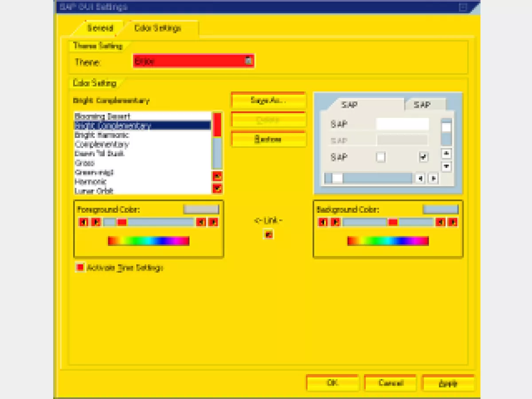532x399 pixels.
Task: Click the preview horizontal scrollbar right arrow
Action: point(434,178)
